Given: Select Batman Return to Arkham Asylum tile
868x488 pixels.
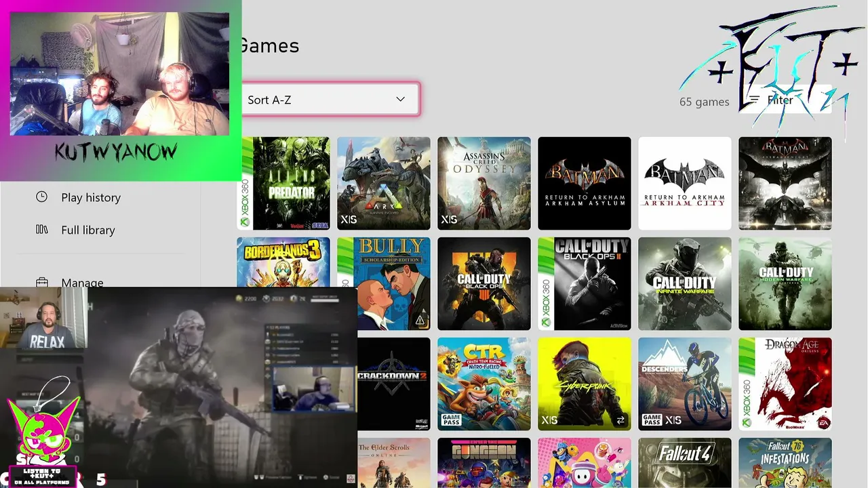Looking at the screenshot, I should (585, 184).
